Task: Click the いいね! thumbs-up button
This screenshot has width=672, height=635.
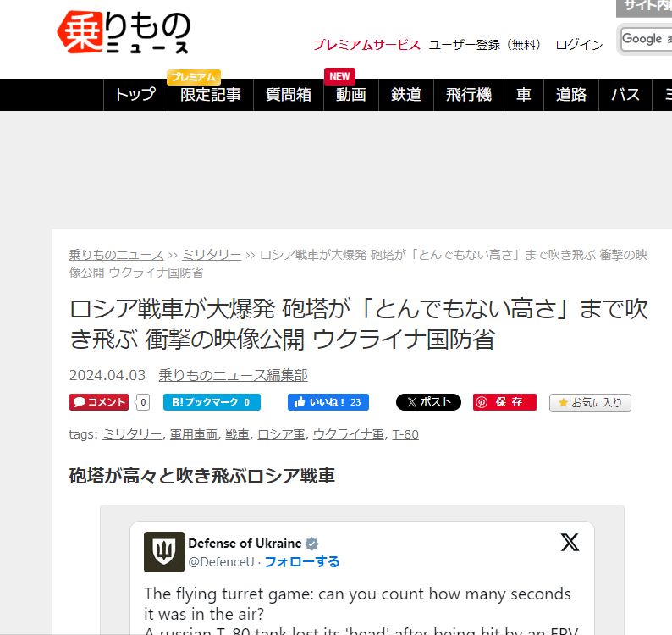Action: click(x=328, y=402)
